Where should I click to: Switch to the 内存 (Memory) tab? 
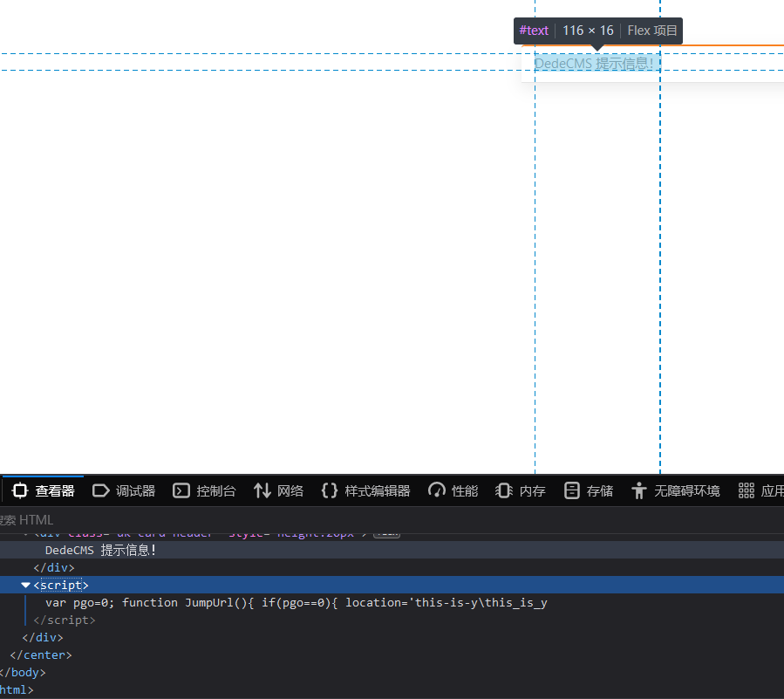[x=521, y=490]
